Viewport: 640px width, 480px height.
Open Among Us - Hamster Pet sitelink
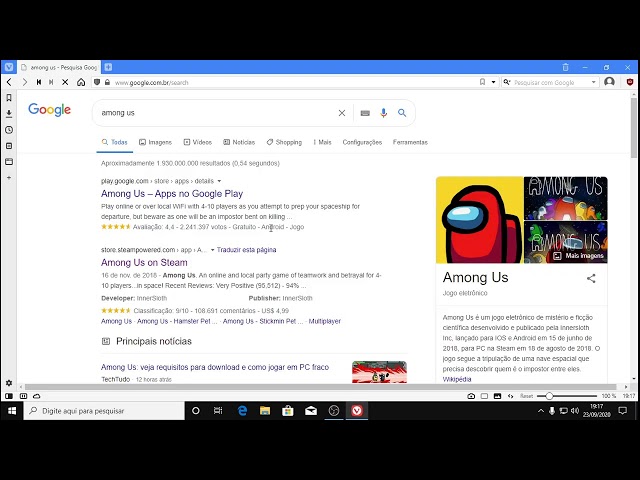[177, 321]
